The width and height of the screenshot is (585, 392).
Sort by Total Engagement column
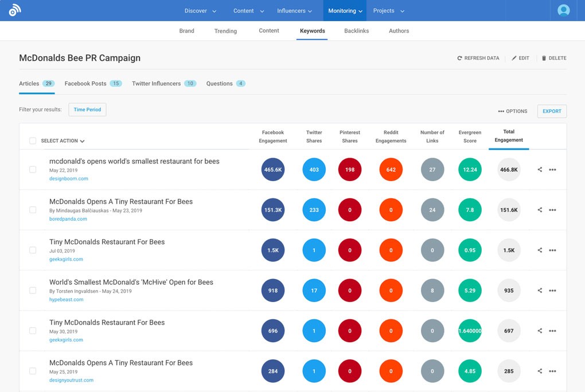tap(509, 136)
